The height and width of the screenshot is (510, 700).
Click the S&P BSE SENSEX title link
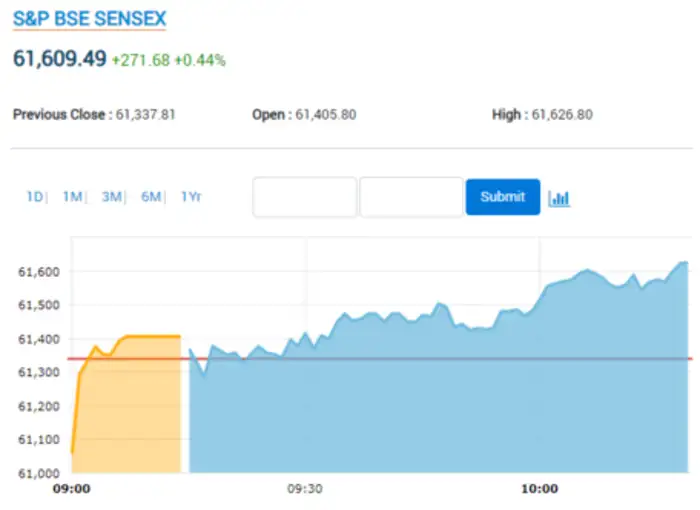point(90,19)
